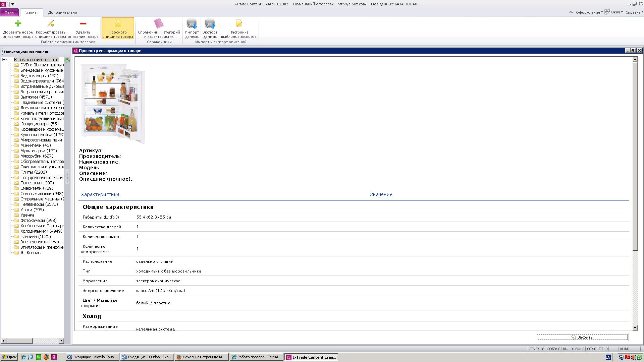This screenshot has height=362, width=644.
Task: Select the Кондиционеры (55) category
Action: point(39,124)
